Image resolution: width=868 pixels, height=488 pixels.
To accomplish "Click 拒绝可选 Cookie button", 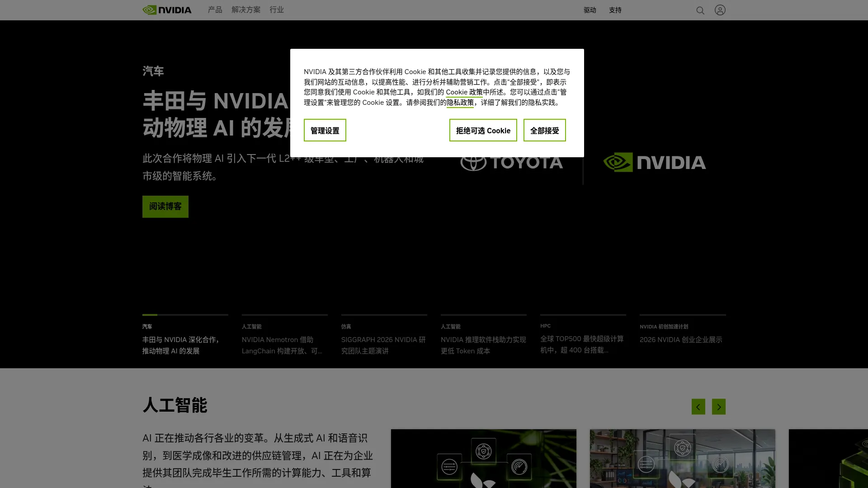I will (483, 130).
